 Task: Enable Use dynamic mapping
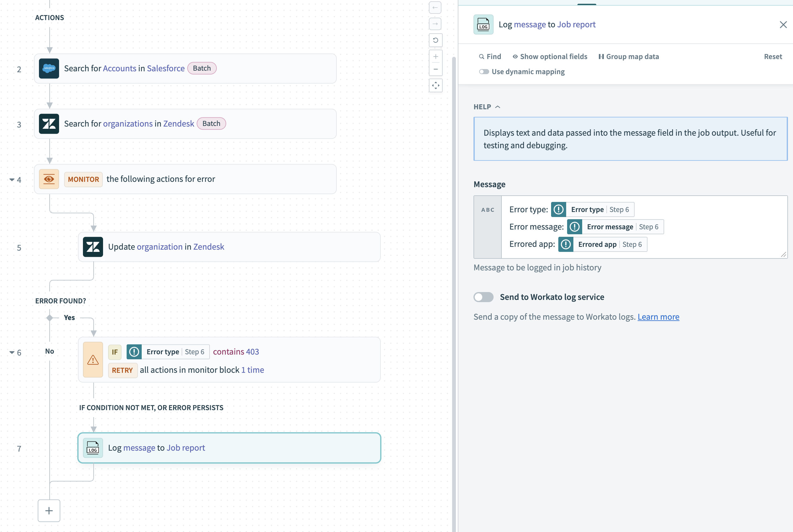(484, 72)
